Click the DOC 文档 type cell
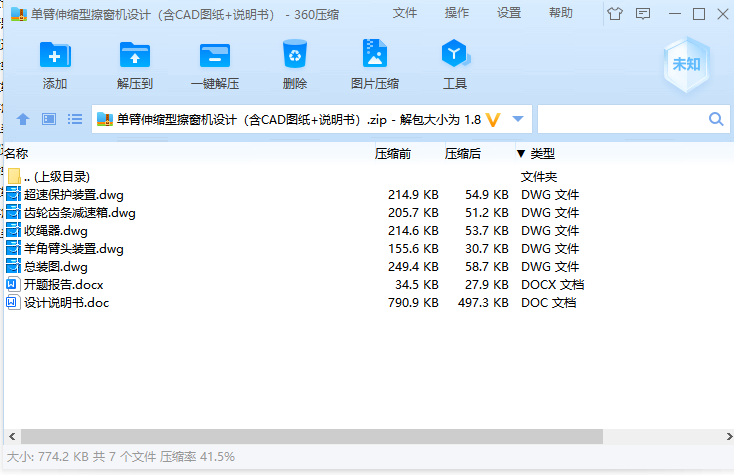This screenshot has height=475, width=734. (x=549, y=303)
